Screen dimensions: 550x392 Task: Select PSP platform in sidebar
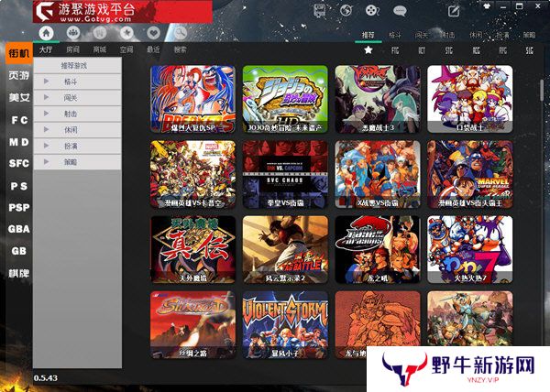(19, 208)
